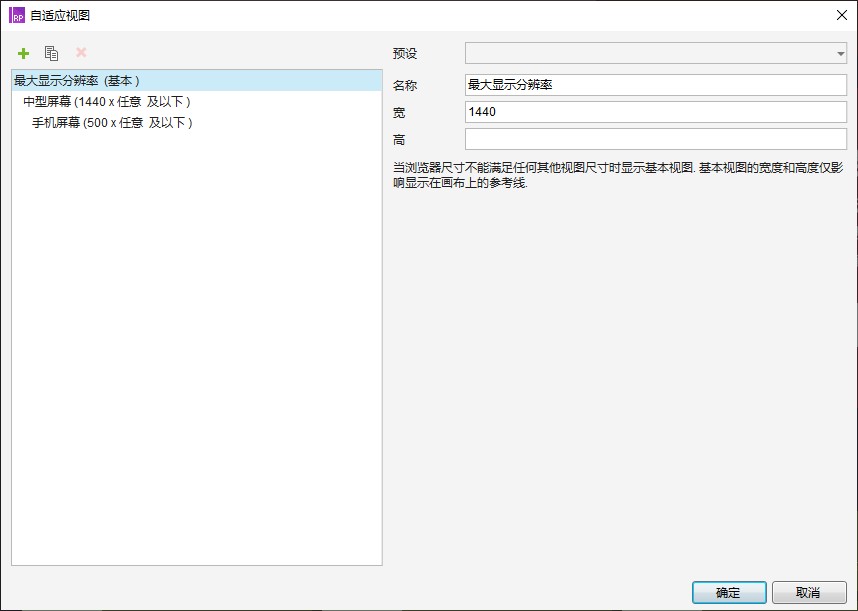
Task: Click the 自适应视图 title text
Action: [60, 15]
